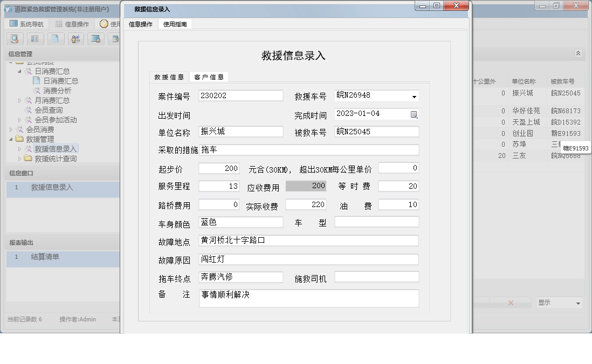This screenshot has width=592, height=364.
Task: Click the monitor-with-globe toolbar icon
Action: pyautogui.click(x=96, y=39)
